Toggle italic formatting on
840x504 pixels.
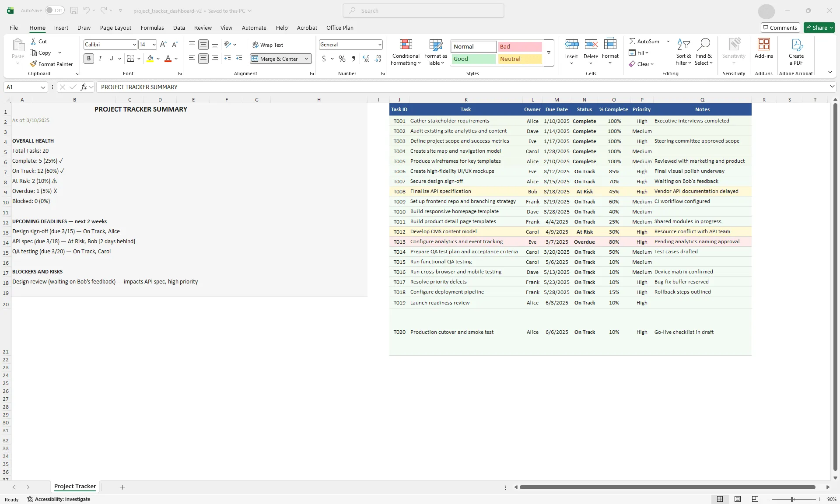(x=100, y=58)
